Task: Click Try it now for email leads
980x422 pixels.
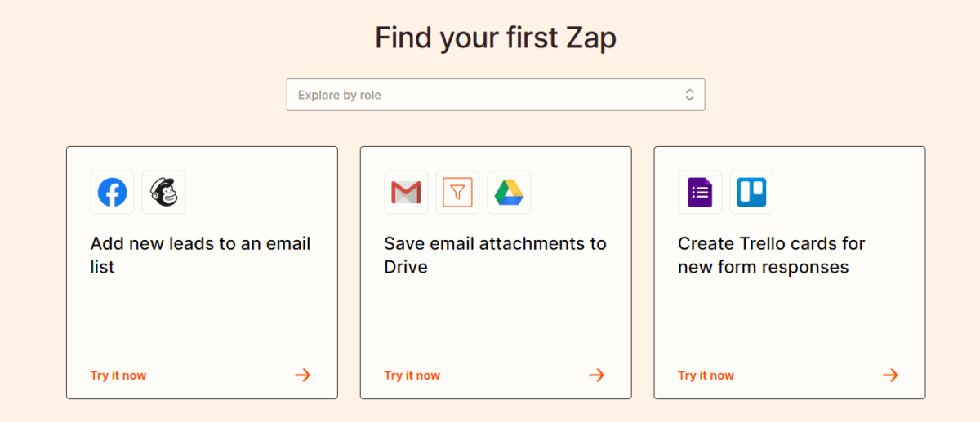Action: pos(118,375)
